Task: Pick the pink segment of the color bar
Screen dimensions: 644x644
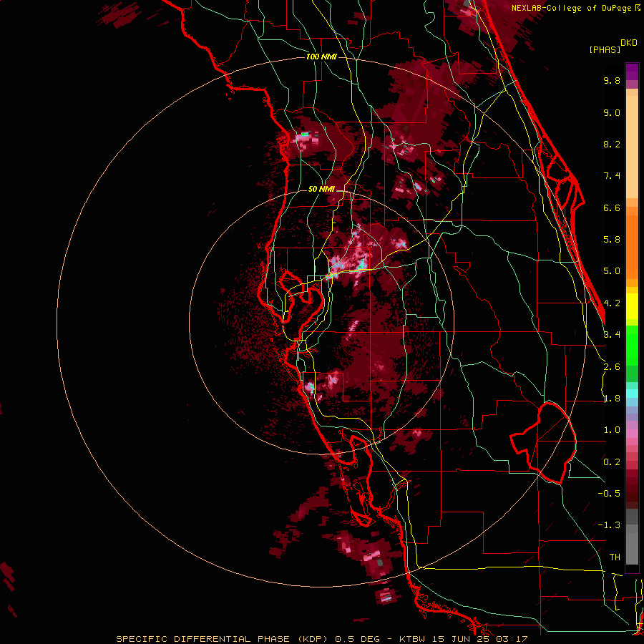Action: click(632, 434)
